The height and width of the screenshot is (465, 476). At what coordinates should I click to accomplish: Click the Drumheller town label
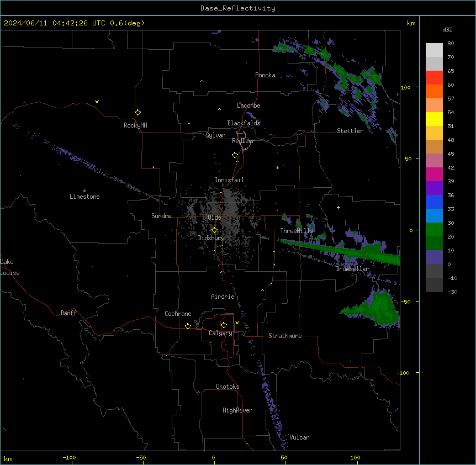[x=352, y=269]
